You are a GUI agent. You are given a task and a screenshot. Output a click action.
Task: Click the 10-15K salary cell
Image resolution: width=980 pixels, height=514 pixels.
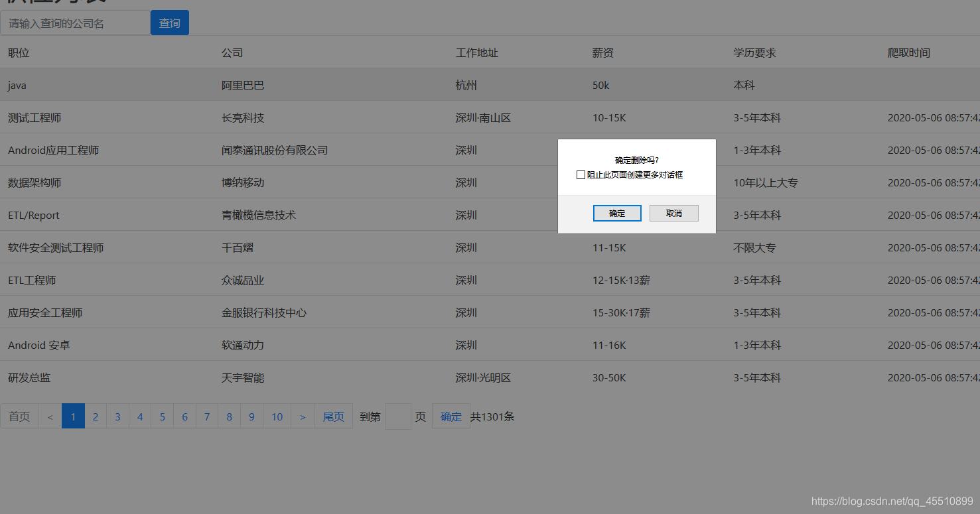click(x=609, y=117)
